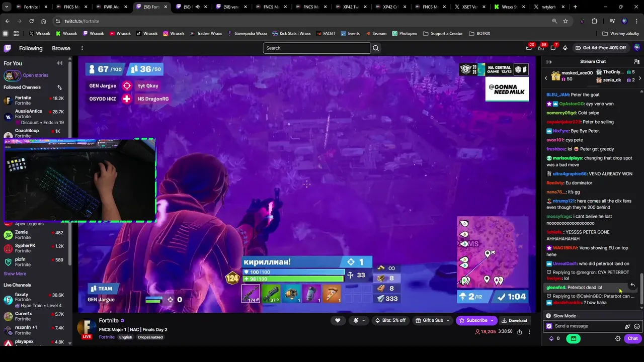Click the Get Ad-Free 40% Off button
Screen dimensions: 644x362
point(600,48)
